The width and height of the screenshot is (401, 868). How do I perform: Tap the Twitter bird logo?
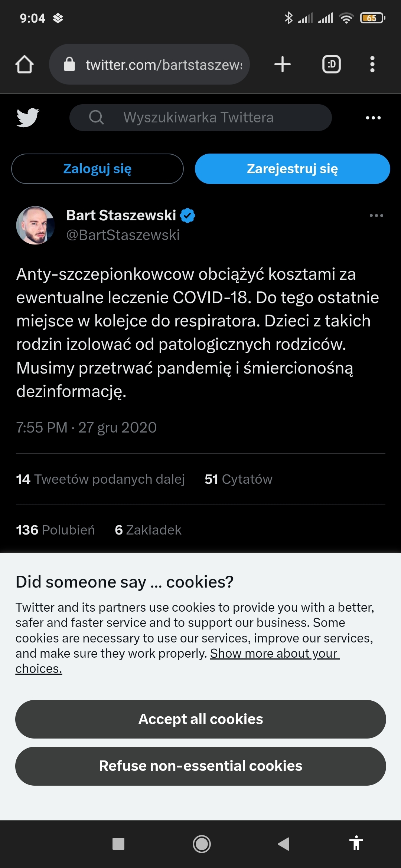pyautogui.click(x=28, y=118)
